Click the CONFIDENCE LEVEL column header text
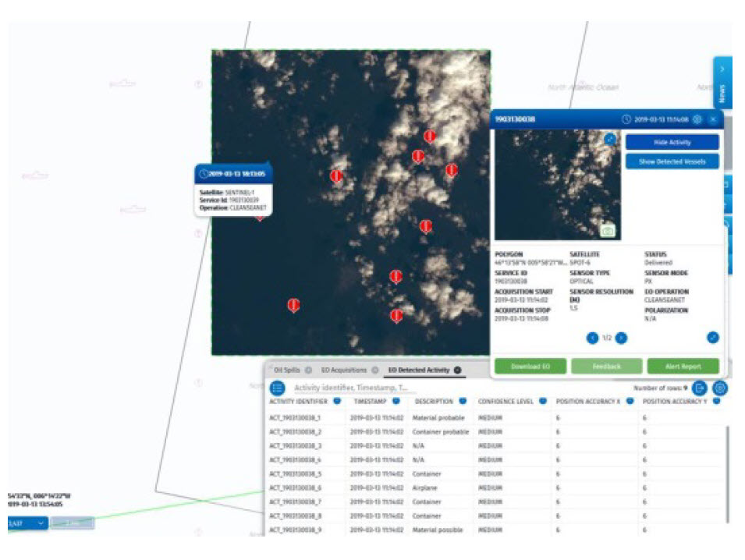This screenshot has width=745, height=560. [x=506, y=402]
